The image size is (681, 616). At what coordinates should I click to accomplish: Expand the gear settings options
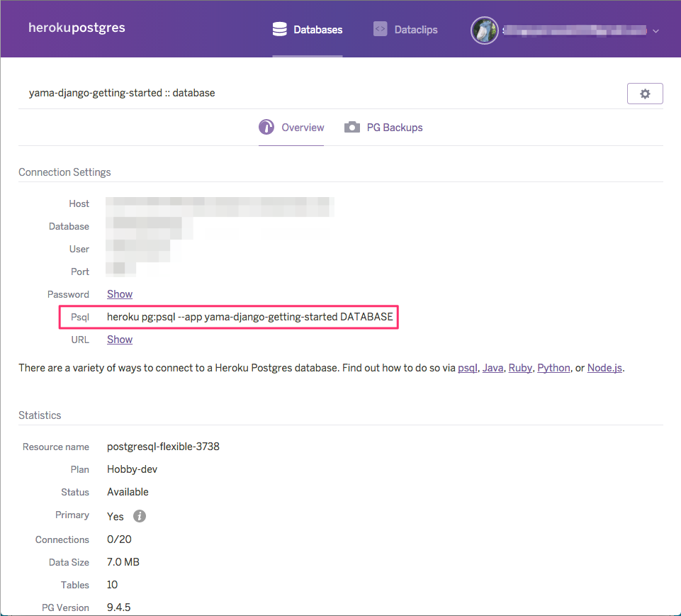(x=644, y=93)
